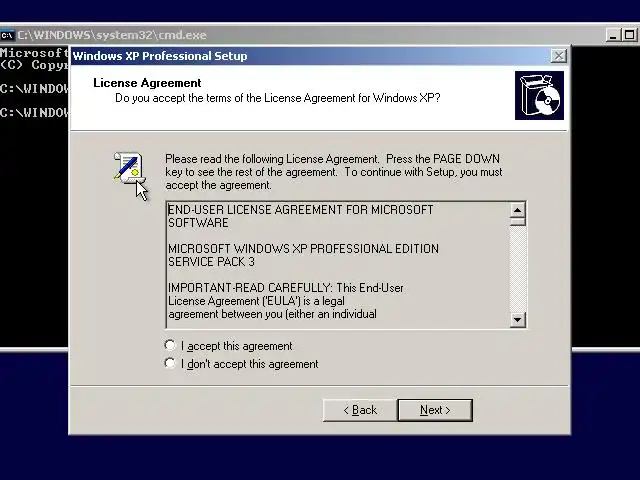Click 'Do you accept the terms' question text
Viewport: 640px width, 480px height.
[278, 98]
